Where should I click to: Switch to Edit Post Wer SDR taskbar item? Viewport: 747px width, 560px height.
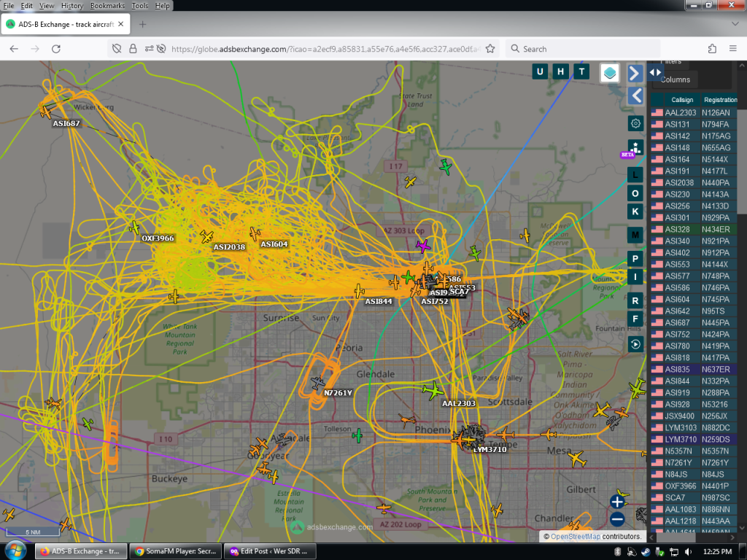270,551
